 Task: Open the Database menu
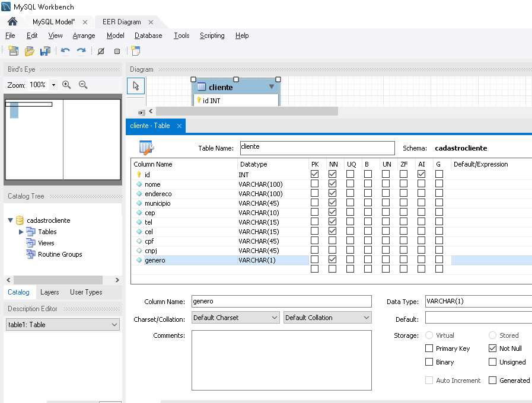point(148,36)
